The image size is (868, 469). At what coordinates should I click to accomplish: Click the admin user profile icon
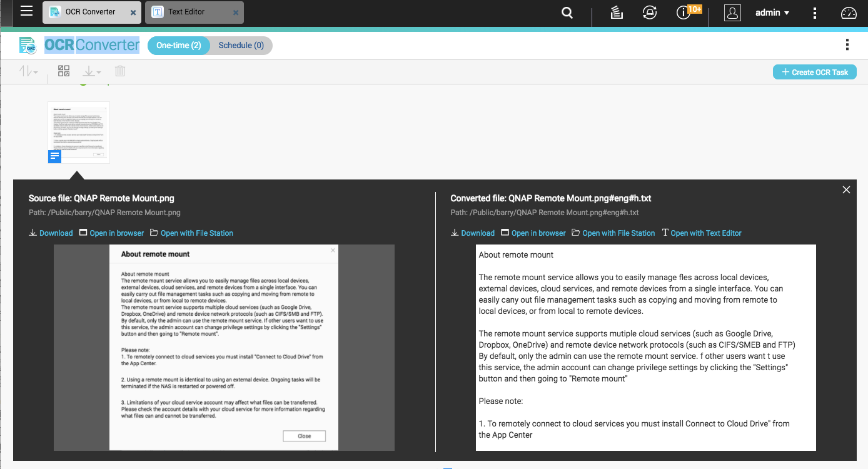(x=732, y=13)
